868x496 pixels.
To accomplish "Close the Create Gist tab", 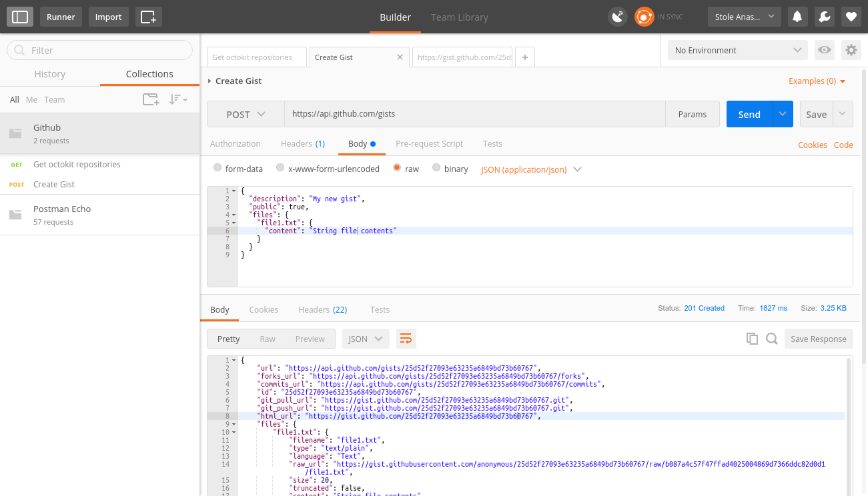I will [x=400, y=57].
